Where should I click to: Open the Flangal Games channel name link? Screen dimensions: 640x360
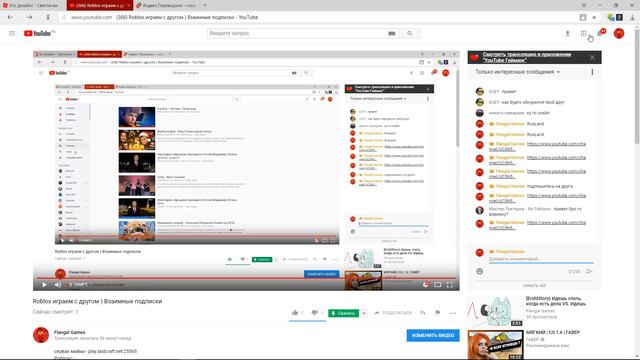pyautogui.click(x=69, y=332)
